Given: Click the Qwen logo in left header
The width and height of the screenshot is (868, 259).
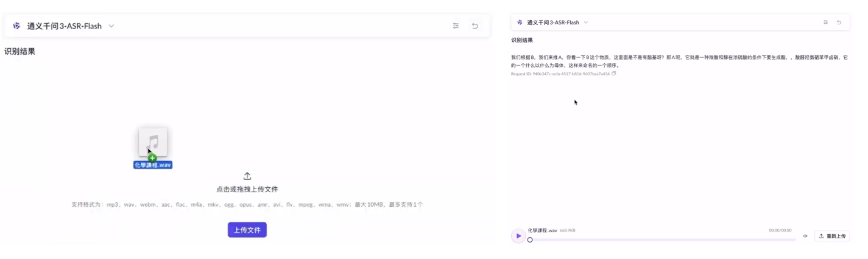Looking at the screenshot, I should click(16, 26).
